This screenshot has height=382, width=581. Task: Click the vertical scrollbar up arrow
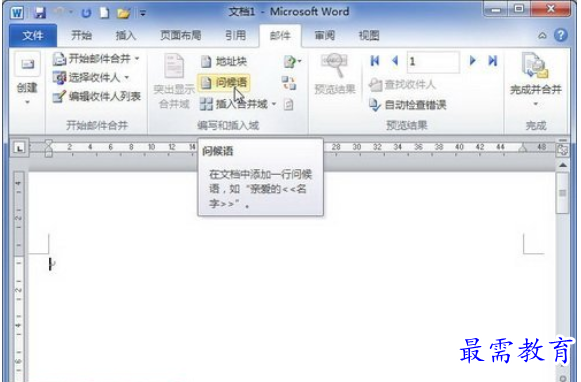pyautogui.click(x=562, y=165)
